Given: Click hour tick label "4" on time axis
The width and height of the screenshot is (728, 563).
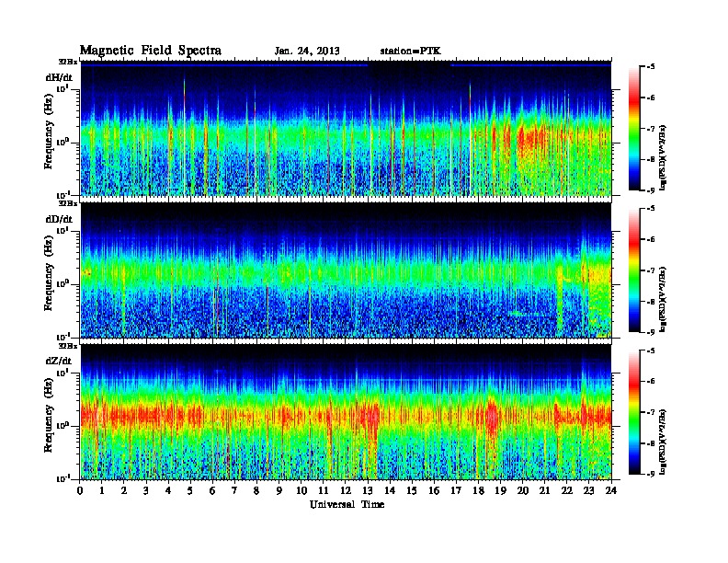Looking at the screenshot, I should click(168, 490).
